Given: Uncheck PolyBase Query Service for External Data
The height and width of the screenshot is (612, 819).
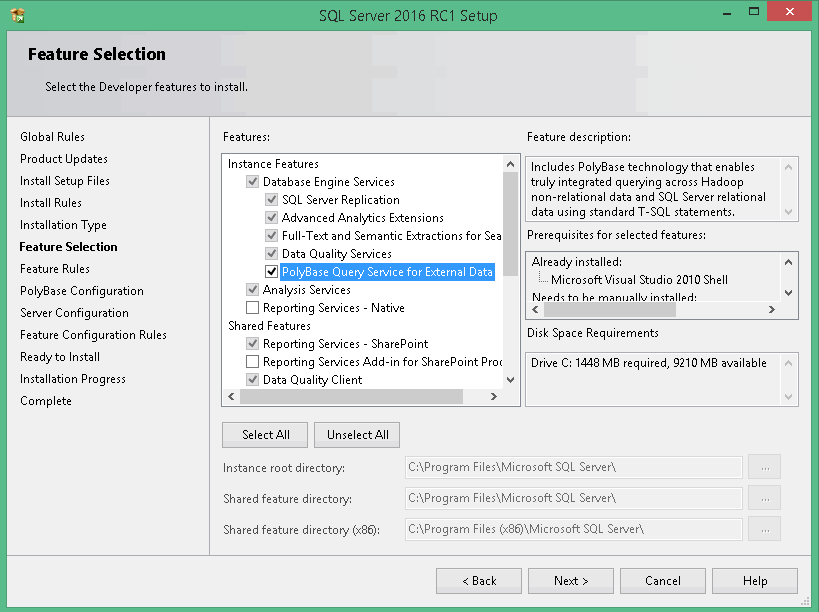Looking at the screenshot, I should (x=270, y=271).
